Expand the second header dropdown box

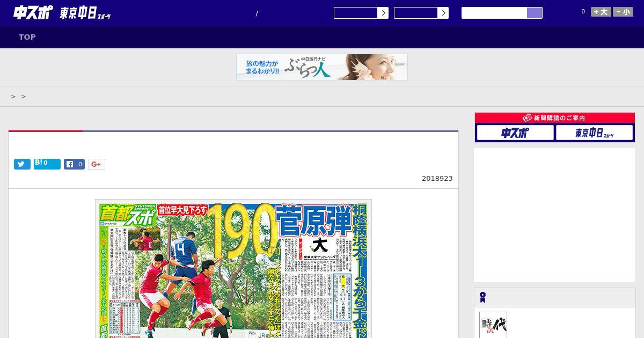pos(421,13)
